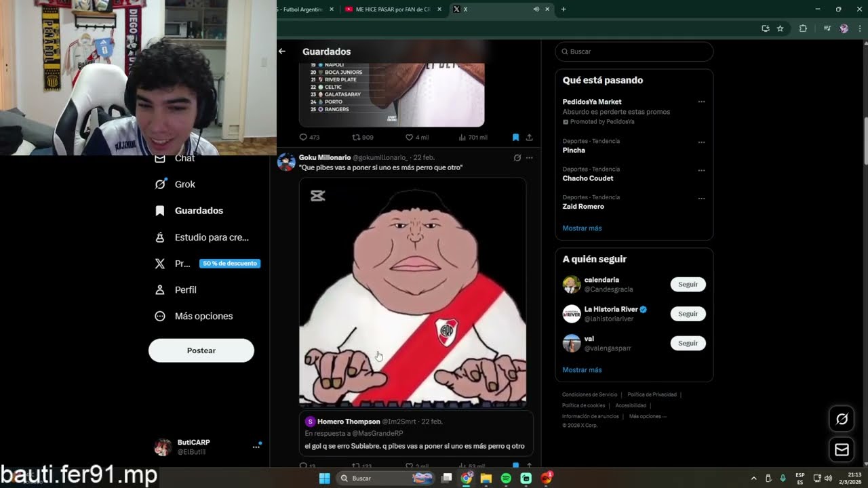Click the Postear button

tap(201, 350)
